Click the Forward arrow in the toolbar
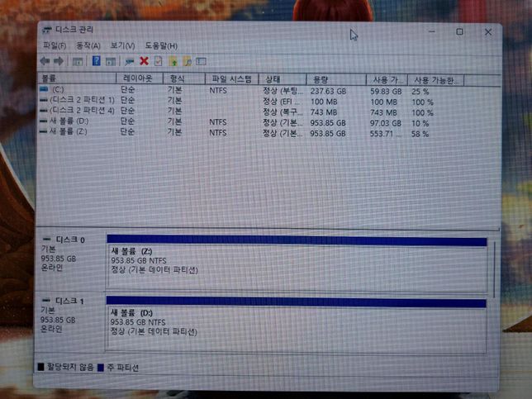Viewport: 532px width, 399px height. pyautogui.click(x=59, y=61)
